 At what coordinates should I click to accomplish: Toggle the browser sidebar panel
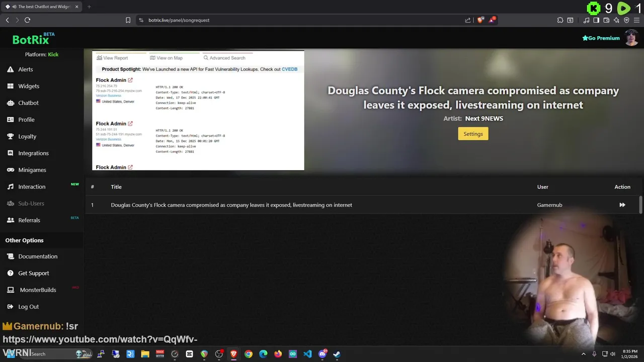pyautogui.click(x=596, y=20)
